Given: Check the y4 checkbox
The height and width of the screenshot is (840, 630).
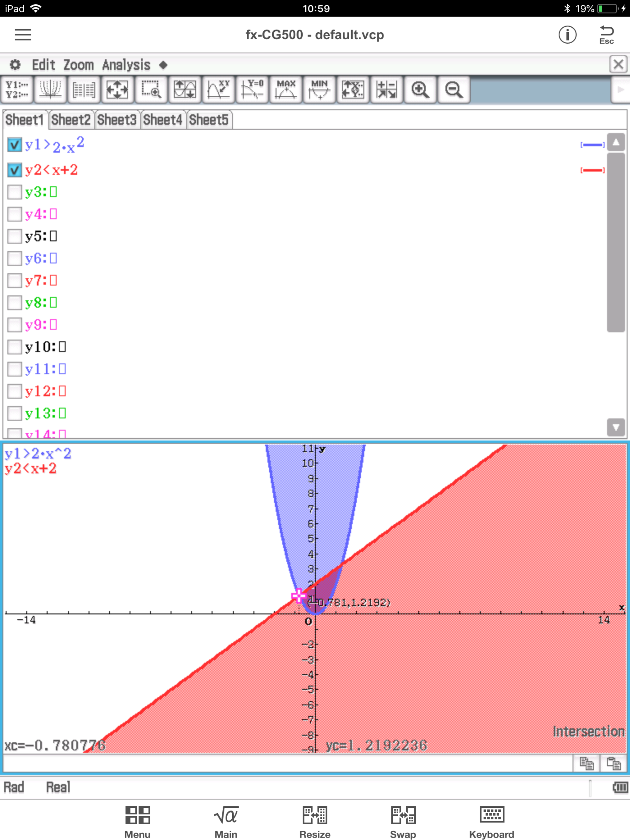Looking at the screenshot, I should tap(14, 214).
